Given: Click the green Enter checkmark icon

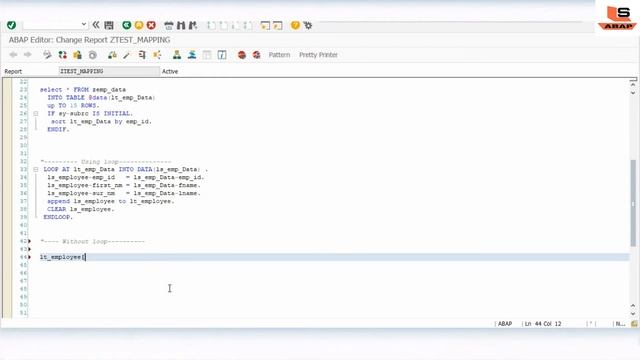Looking at the screenshot, I should (x=11, y=25).
